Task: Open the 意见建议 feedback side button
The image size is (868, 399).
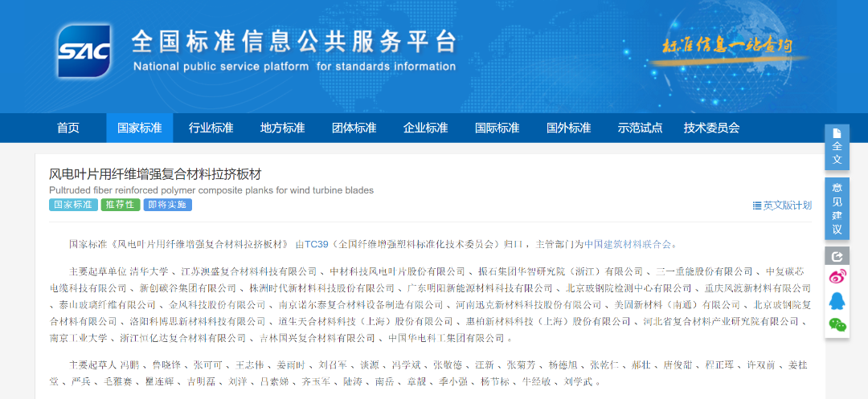Action: (x=837, y=209)
